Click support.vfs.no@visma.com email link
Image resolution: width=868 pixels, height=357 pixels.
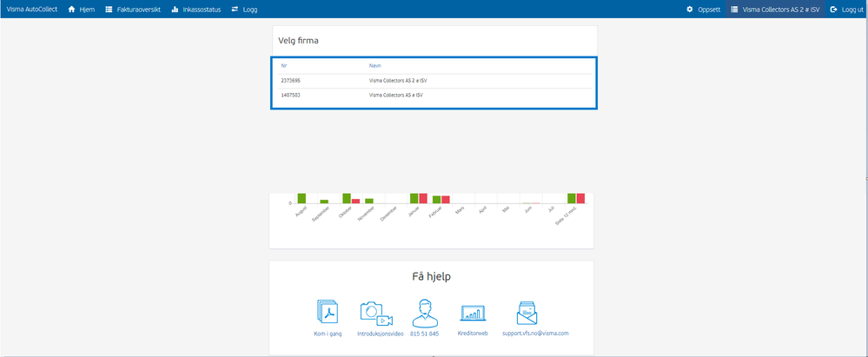tap(535, 334)
